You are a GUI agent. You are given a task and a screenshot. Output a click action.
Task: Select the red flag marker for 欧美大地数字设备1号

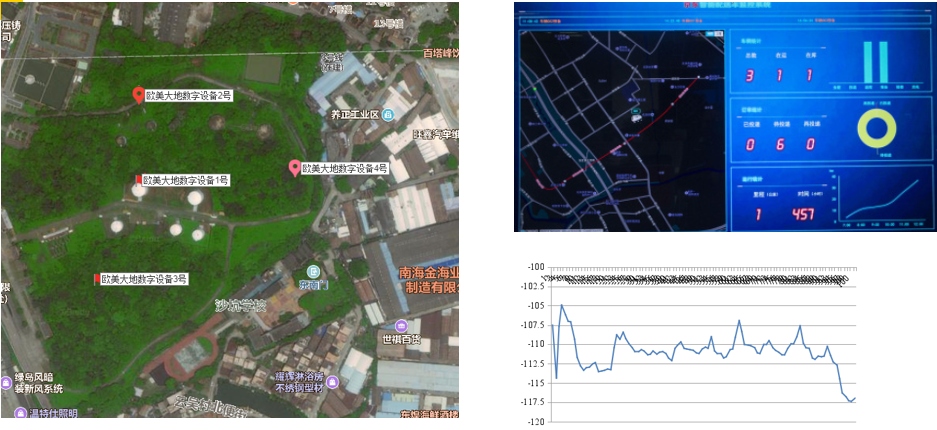point(138,180)
